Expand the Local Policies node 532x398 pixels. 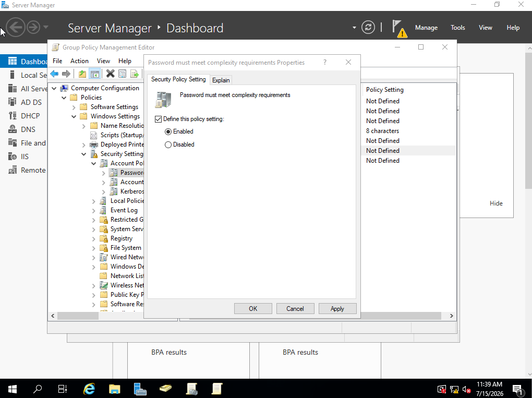click(x=94, y=201)
